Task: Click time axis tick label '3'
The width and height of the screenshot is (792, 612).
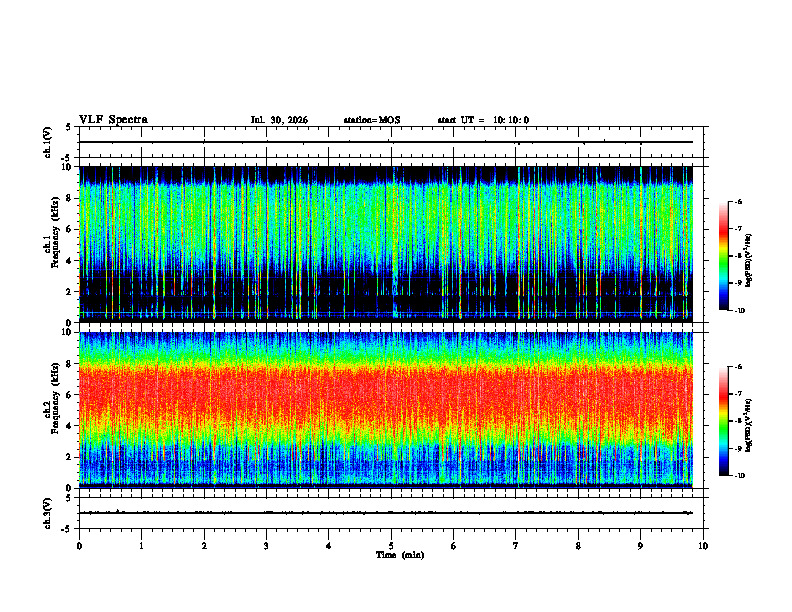Action: (266, 546)
